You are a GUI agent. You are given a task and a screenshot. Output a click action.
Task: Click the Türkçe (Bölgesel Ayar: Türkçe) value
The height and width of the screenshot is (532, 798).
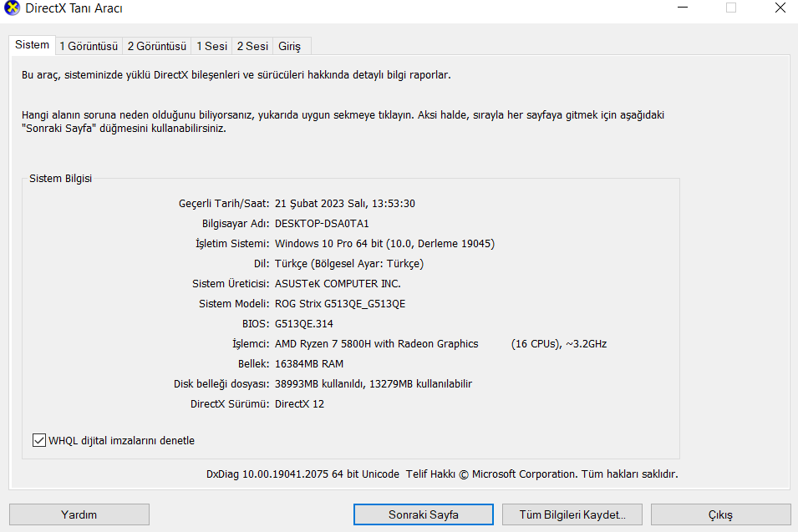point(349,263)
